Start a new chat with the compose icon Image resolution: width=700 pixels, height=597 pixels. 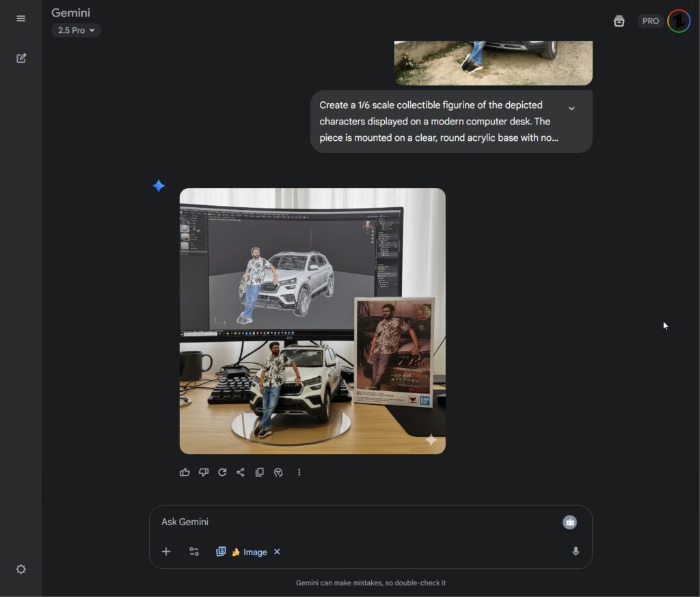pos(21,58)
